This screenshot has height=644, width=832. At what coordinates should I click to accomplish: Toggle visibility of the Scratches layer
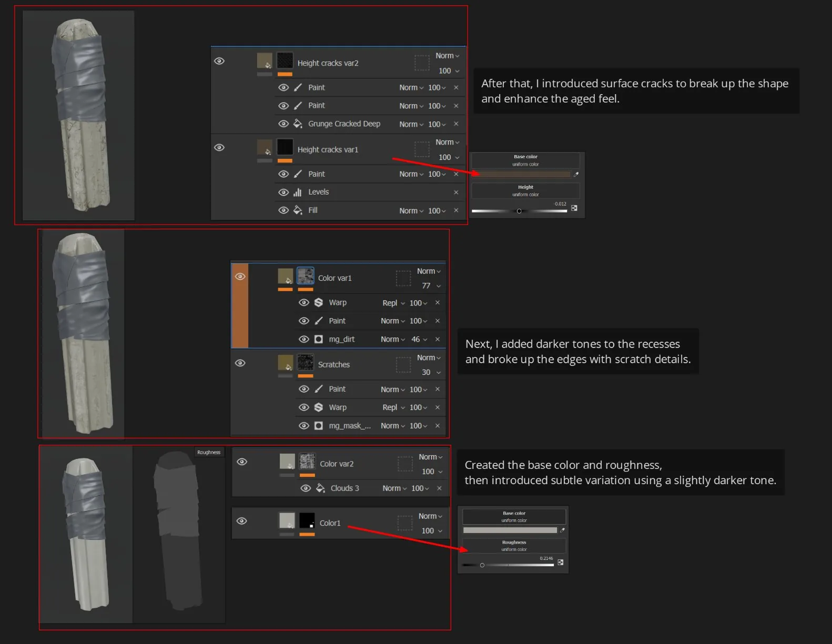click(240, 363)
